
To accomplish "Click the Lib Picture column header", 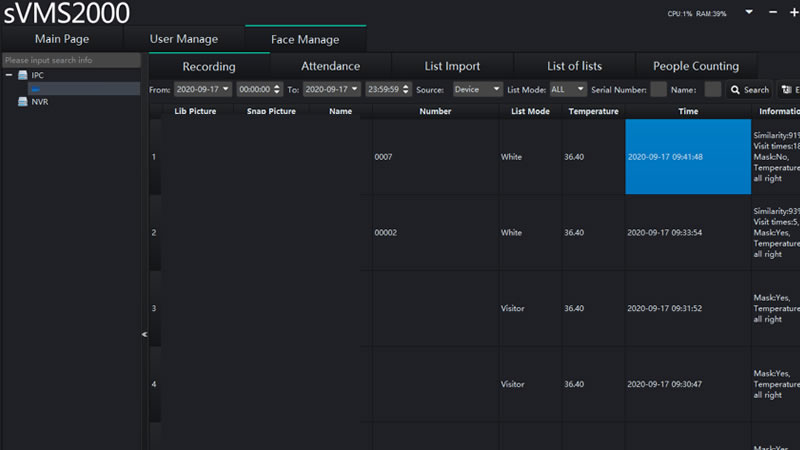I will (195, 111).
